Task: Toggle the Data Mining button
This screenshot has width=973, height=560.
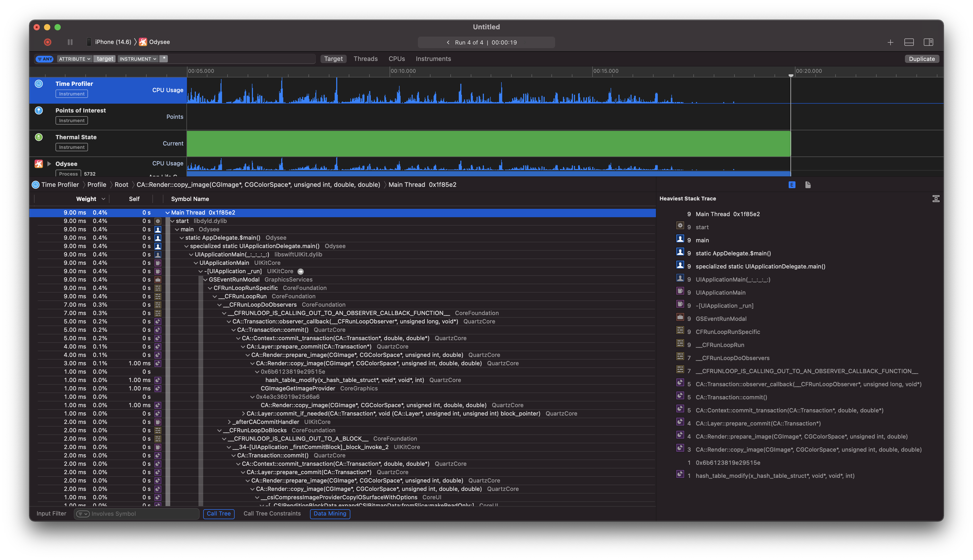Action: click(x=330, y=514)
